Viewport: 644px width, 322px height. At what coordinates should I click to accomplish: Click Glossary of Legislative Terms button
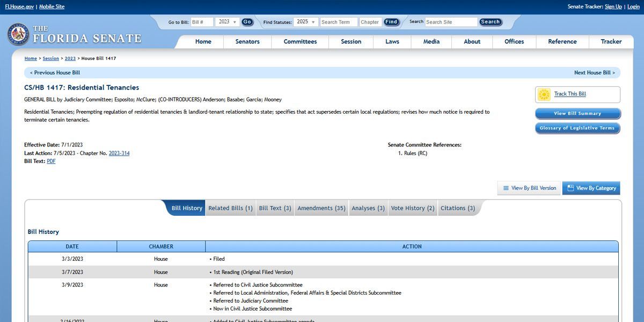pyautogui.click(x=577, y=128)
